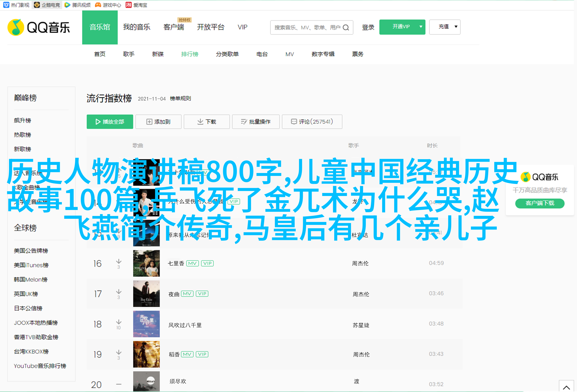This screenshot has width=577, height=392.
Task: Switch to 歌手 sub-navigation
Action: (129, 54)
